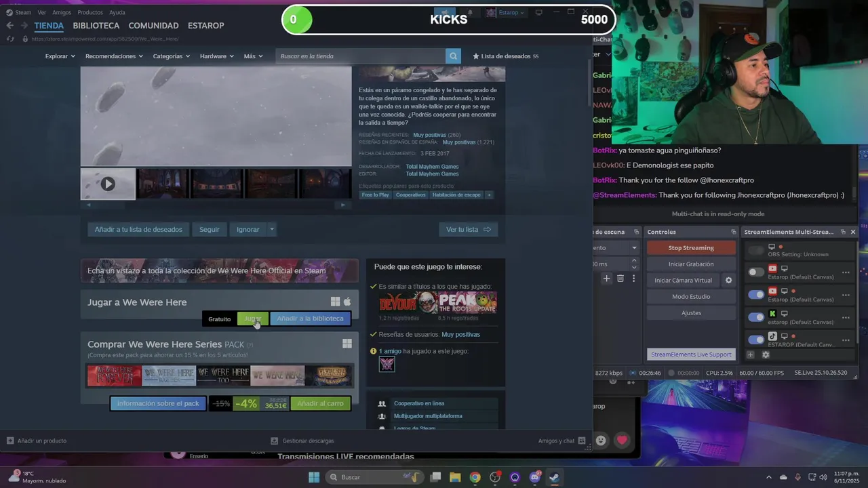Click the StreamElements add output plus icon
Viewport: 868px width, 488px height.
tap(751, 354)
